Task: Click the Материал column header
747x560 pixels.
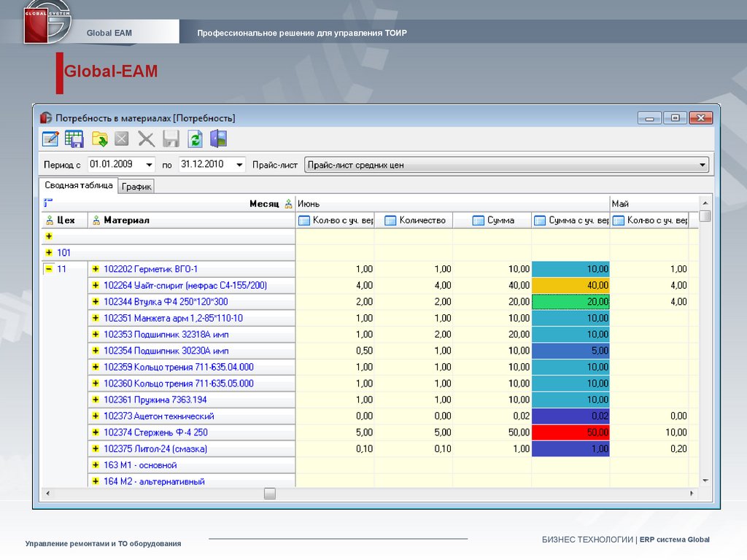Action: tap(126, 220)
